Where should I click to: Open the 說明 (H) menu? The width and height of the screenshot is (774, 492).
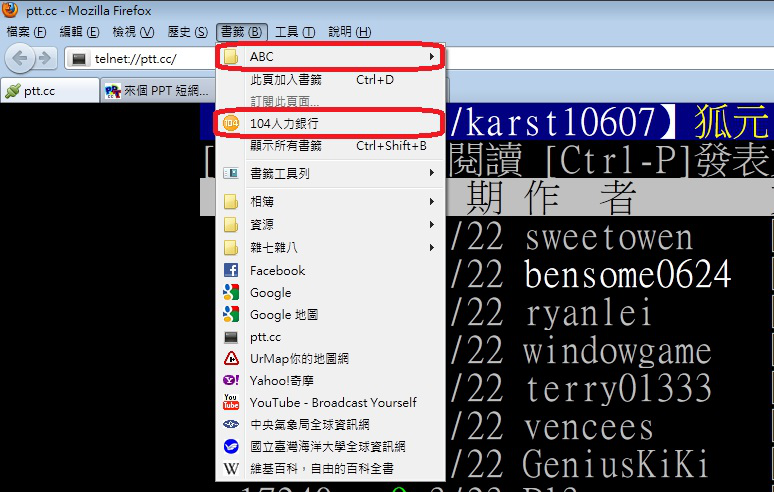click(349, 32)
